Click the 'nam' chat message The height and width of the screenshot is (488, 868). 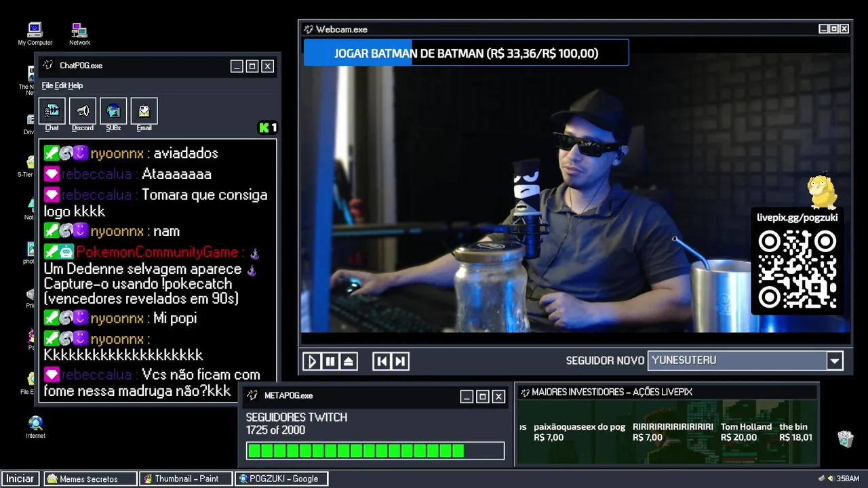[167, 231]
